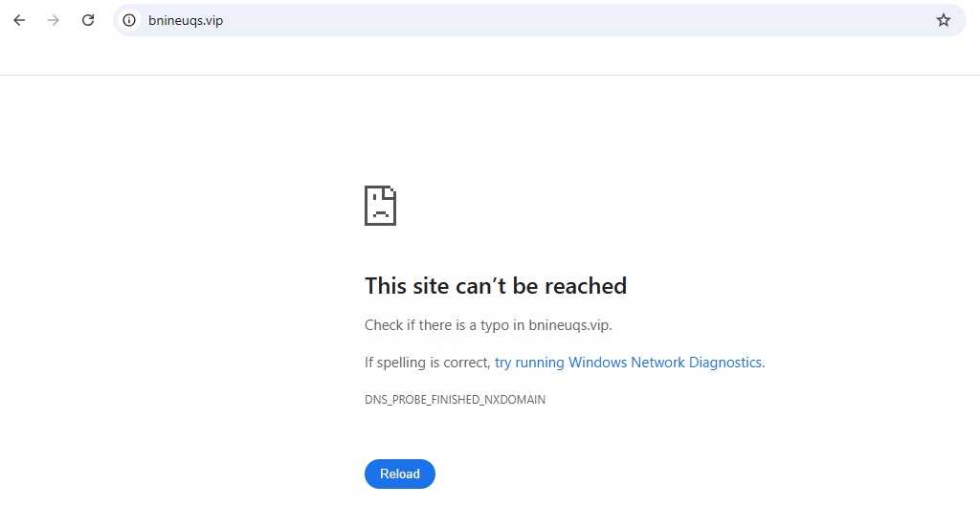Click the blank page area below the Reload button
The image size is (980, 529).
click(490, 512)
